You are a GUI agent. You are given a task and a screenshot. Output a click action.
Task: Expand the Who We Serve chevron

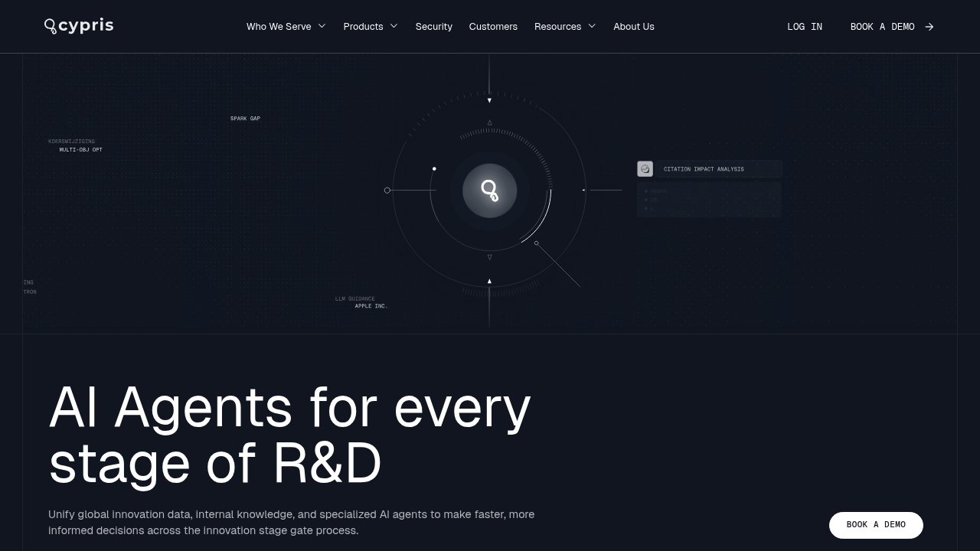tap(322, 26)
